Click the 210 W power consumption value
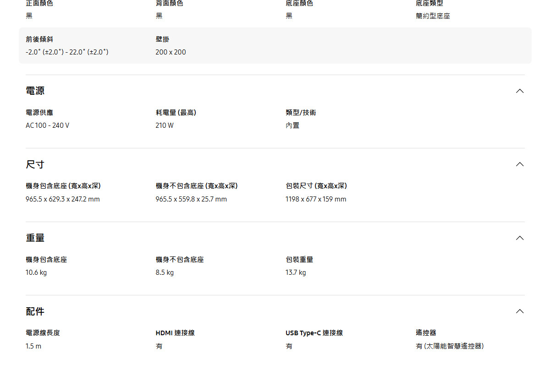 (165, 125)
